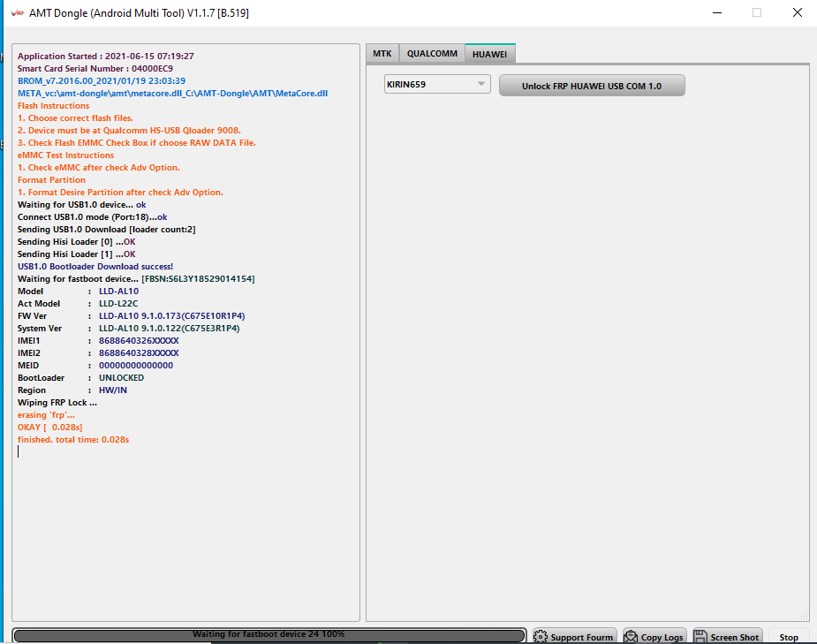Click System Ver value 9.1.0.122
This screenshot has height=644, width=817.
pyautogui.click(x=170, y=329)
